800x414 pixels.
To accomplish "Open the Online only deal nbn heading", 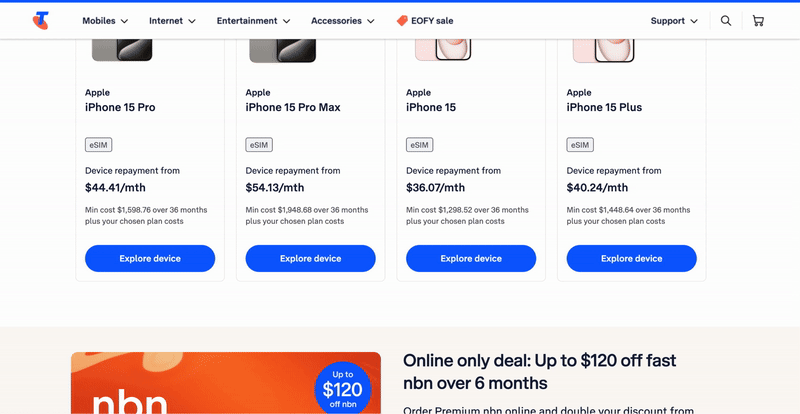I will [540, 372].
